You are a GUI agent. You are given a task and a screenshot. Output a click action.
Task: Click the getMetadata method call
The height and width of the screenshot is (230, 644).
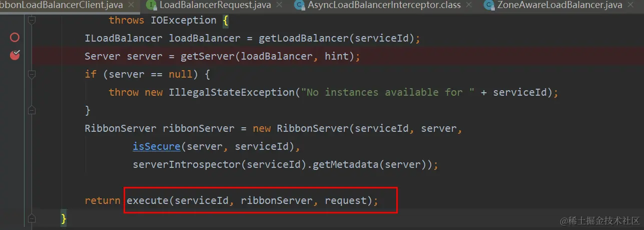(346, 164)
